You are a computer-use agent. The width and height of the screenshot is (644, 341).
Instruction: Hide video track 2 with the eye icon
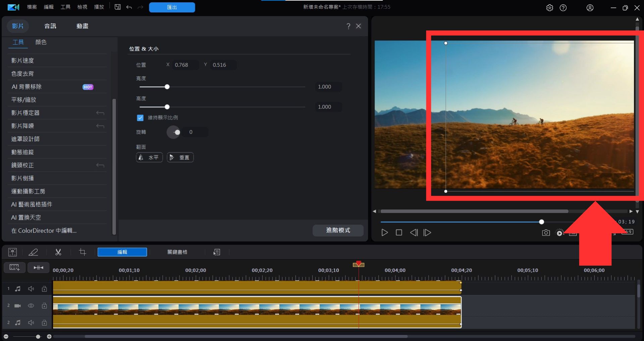[31, 306]
